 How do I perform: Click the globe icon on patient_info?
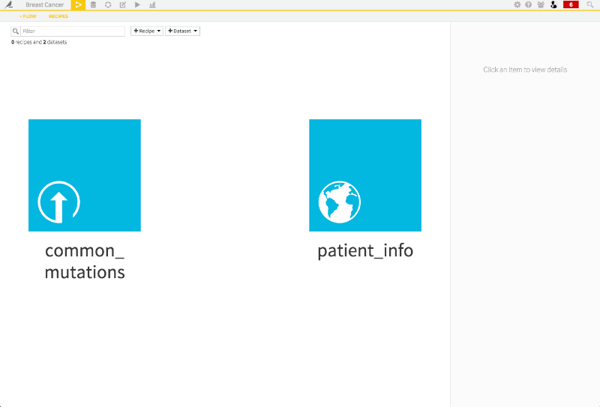[339, 202]
